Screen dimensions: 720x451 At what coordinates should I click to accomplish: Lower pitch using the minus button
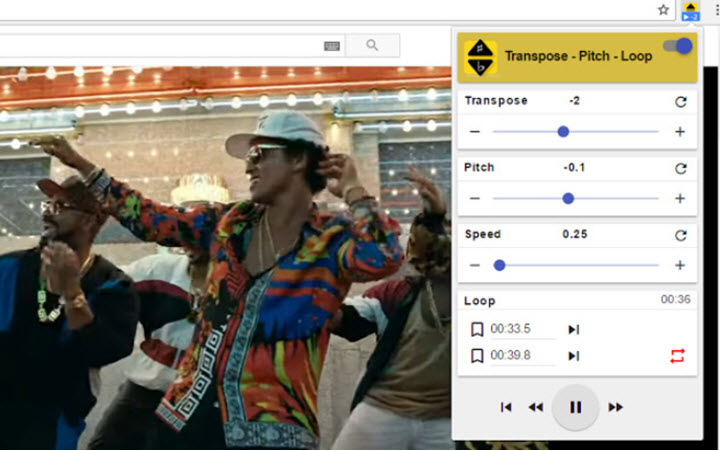(475, 199)
